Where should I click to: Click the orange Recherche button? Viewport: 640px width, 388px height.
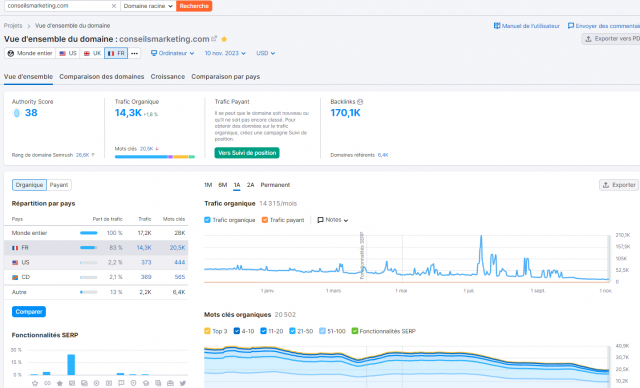(x=194, y=6)
